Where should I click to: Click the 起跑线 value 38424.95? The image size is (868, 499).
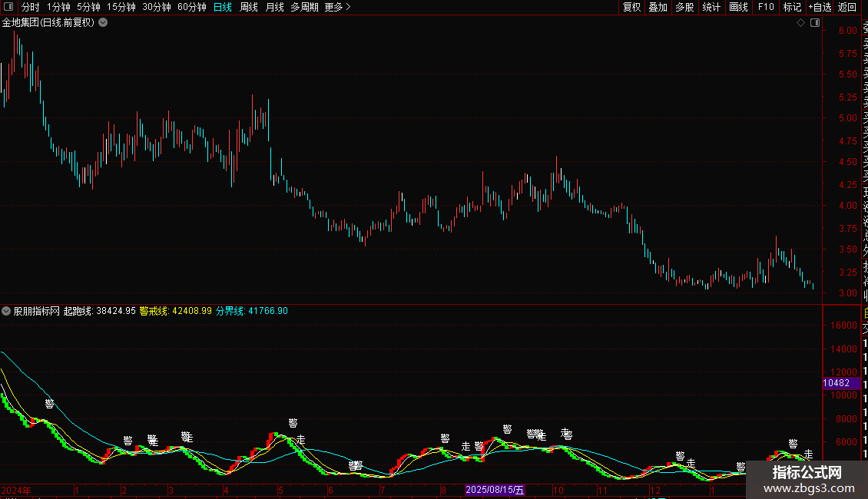[x=116, y=311]
